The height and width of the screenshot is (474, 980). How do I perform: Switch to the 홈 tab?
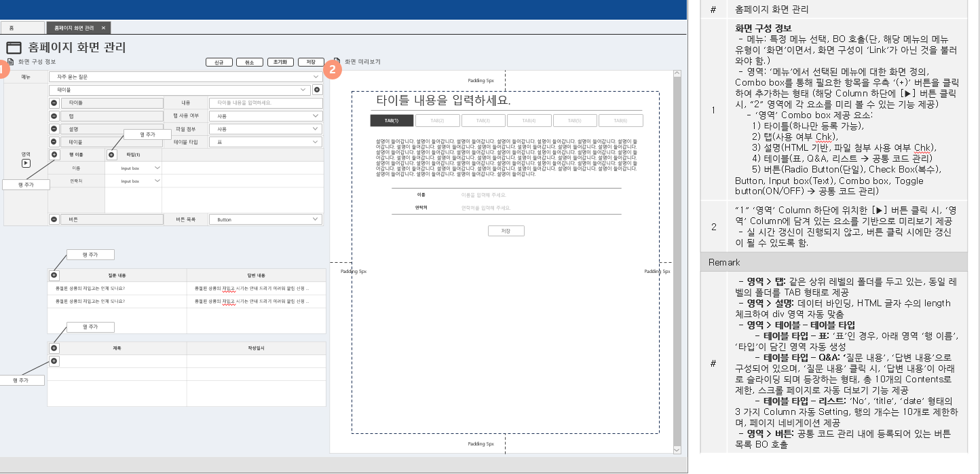coord(12,28)
